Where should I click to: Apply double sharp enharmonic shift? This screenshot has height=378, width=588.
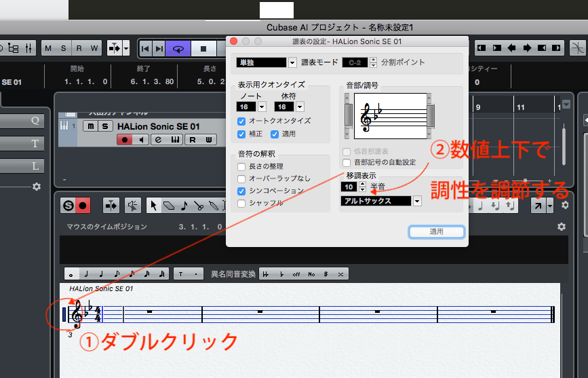pyautogui.click(x=340, y=274)
